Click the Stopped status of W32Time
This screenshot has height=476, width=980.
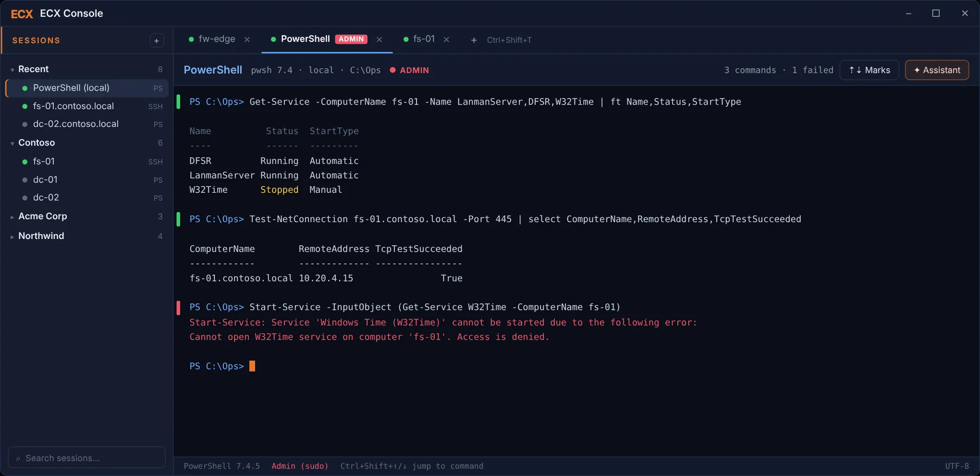(x=279, y=190)
